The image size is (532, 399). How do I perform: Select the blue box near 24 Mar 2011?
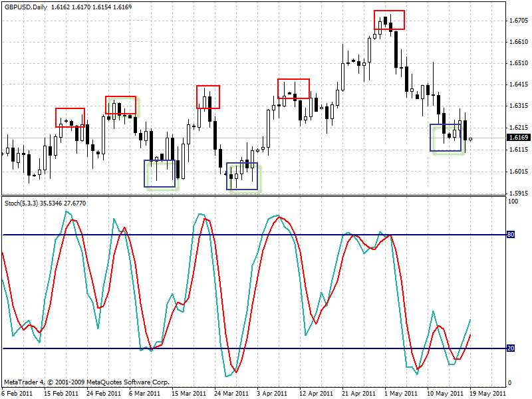coord(242,176)
